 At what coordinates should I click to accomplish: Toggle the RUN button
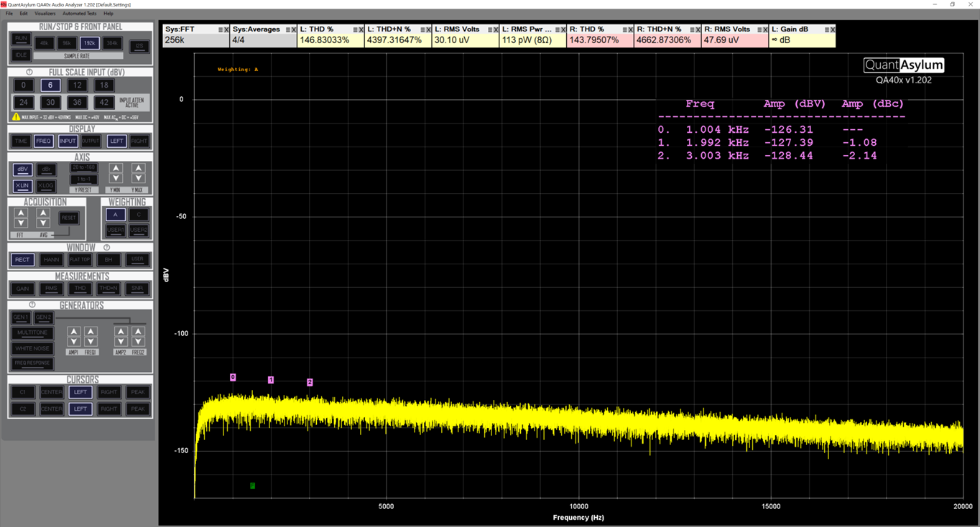[x=21, y=39]
